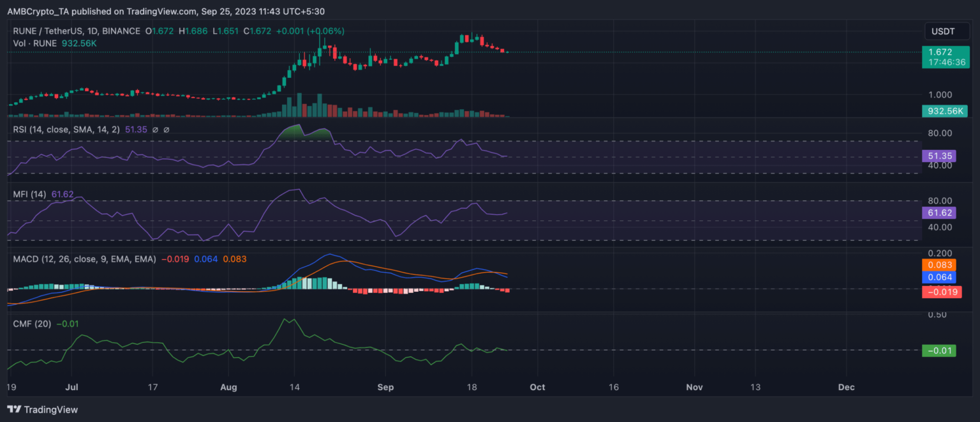Screen dimensions: 980x422
Task: Click the blue 0.064 MACD value tag
Action: coord(939,277)
